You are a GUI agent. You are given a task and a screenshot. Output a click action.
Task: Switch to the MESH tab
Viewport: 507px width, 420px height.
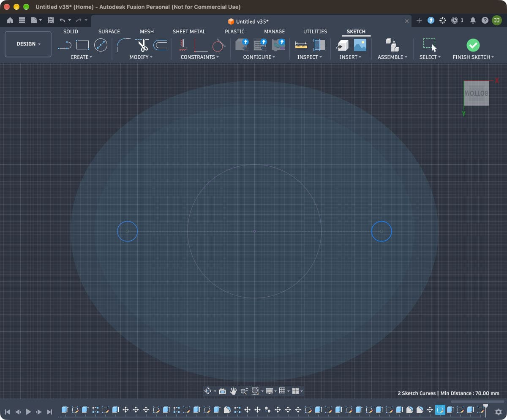[x=147, y=32]
